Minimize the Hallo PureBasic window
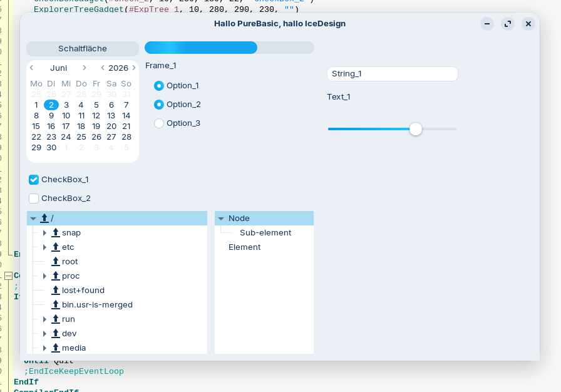This screenshot has width=561, height=392. pos(487,24)
